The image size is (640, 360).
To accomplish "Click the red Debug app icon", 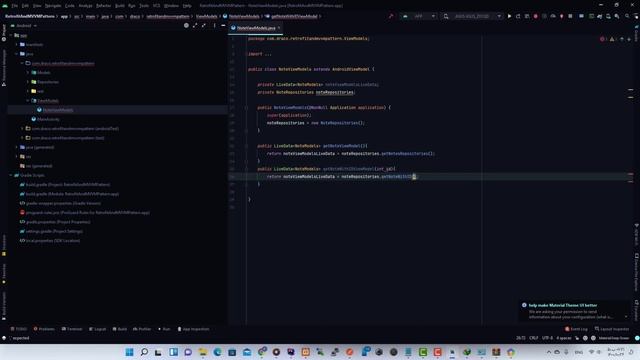I will point(536,16).
